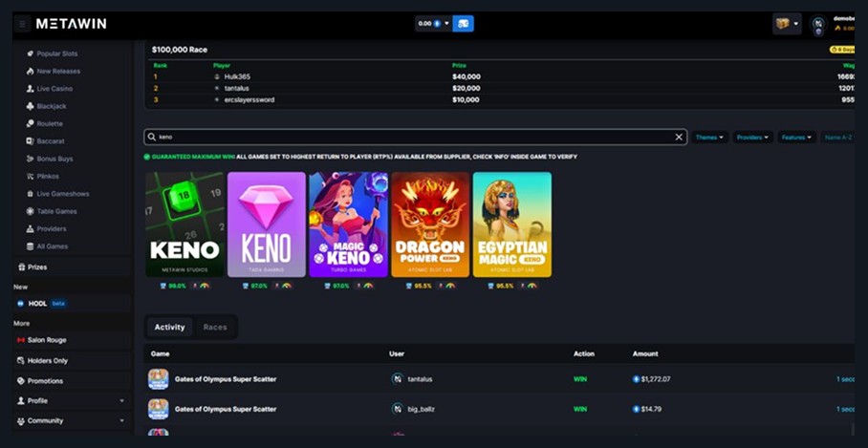Open Promotions from the sidebar
Viewport: 868px width, 448px height.
[45, 380]
